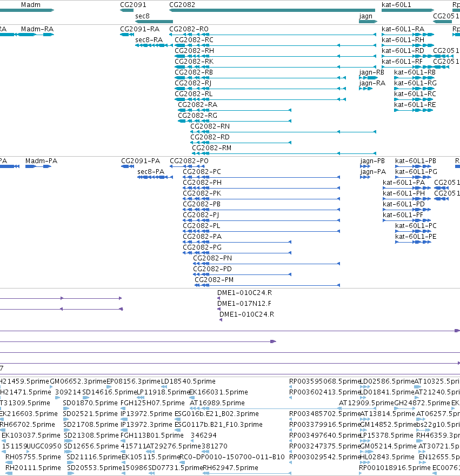This screenshot has width=460, height=476.
Task: Select transcript label kat-60L1-RD
Action: click(403, 51)
